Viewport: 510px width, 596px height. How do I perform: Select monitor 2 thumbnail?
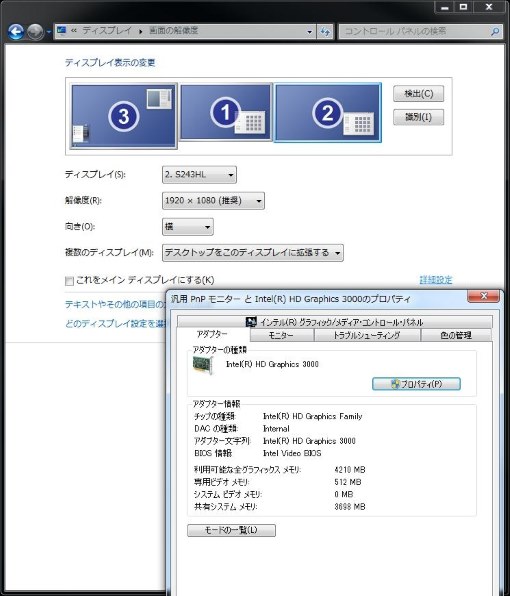[327, 113]
